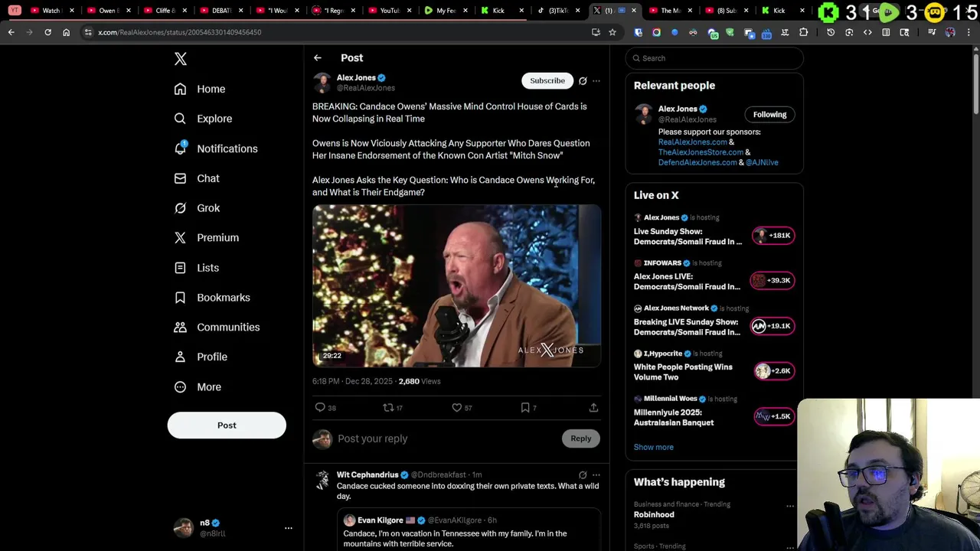Play the Alex Jones video thumbnail

click(457, 285)
